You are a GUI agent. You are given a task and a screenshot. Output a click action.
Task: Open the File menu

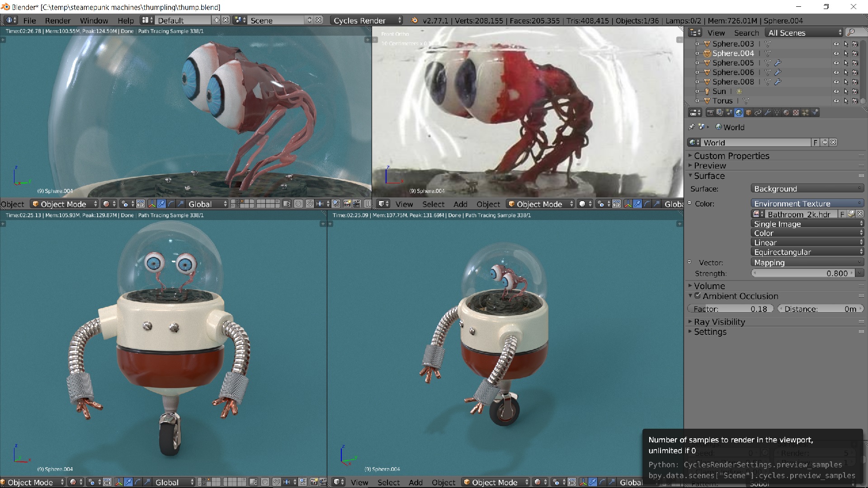[x=29, y=20]
